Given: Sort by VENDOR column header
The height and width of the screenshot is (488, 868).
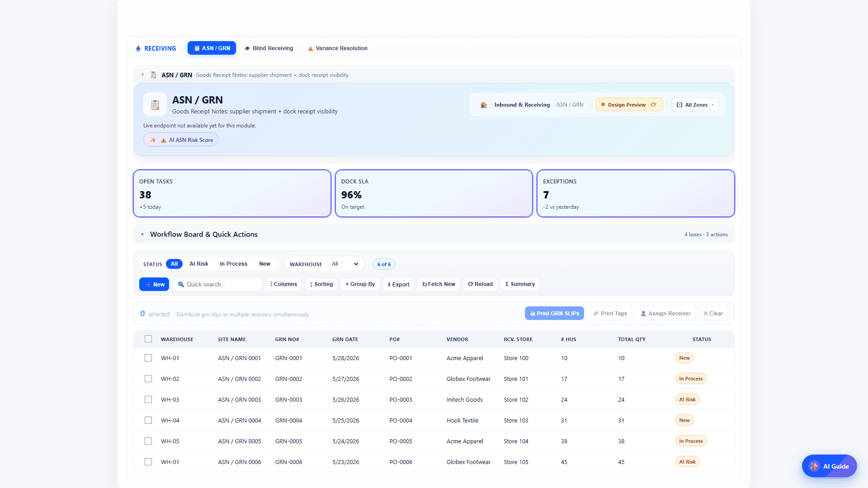Looking at the screenshot, I should tap(458, 339).
